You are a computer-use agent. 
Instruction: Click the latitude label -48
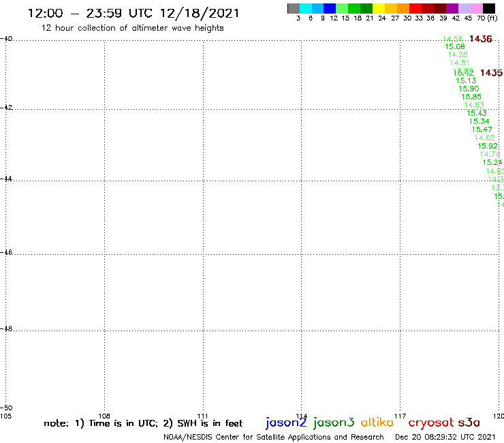point(6,329)
